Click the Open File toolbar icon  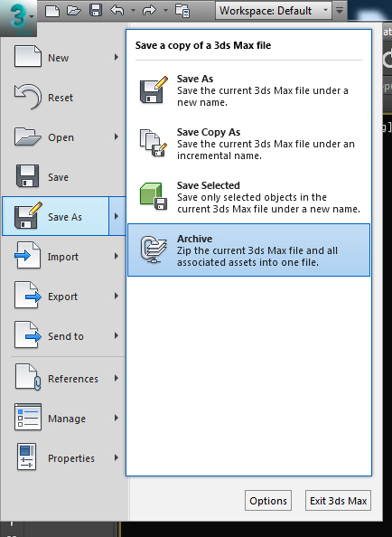point(74,11)
